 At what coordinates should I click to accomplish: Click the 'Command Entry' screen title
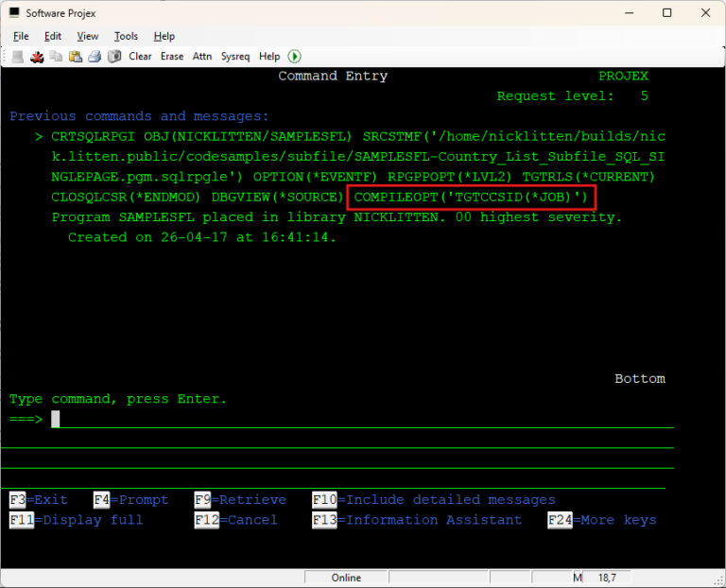coord(333,76)
